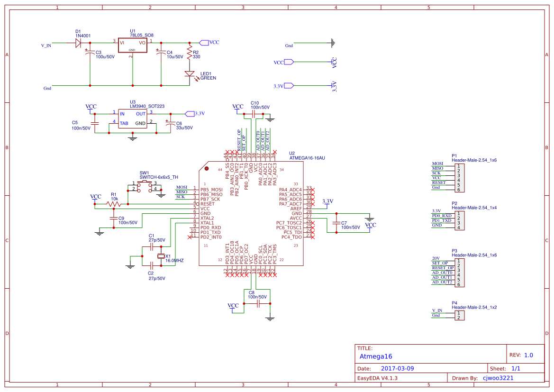Image resolution: width=554 pixels, height=392 pixels.
Task: Click the drawn-by name "cjwoo3221"
Action: pyautogui.click(x=498, y=378)
